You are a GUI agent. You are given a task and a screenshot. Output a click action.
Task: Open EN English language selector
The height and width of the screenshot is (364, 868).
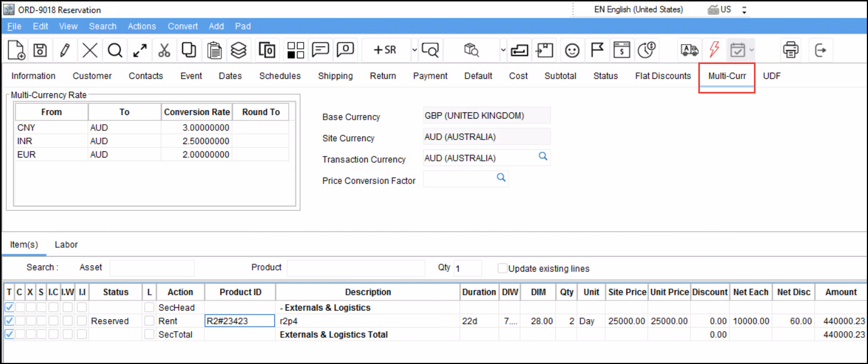(639, 10)
